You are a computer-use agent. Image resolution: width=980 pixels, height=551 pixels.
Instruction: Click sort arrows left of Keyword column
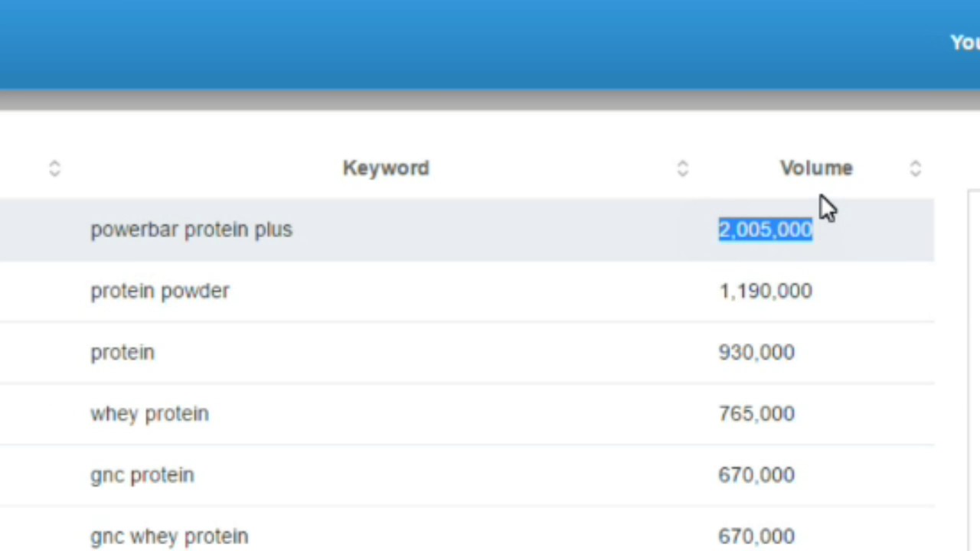54,168
